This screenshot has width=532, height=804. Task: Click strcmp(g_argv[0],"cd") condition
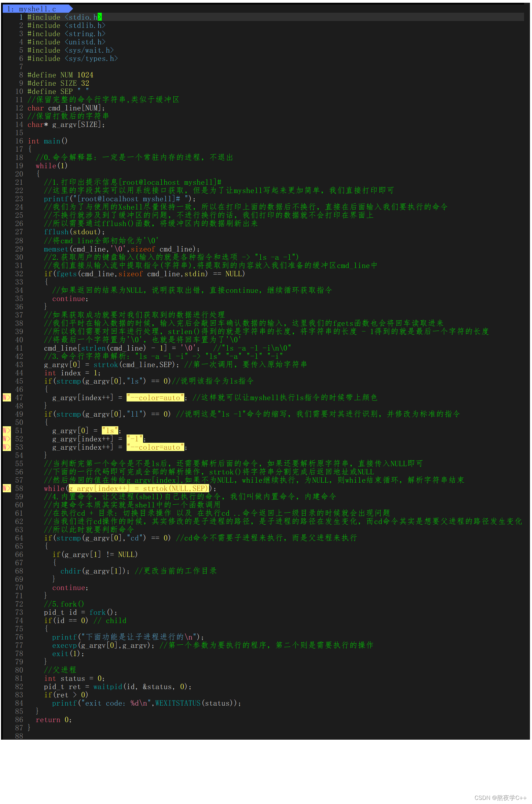point(107,538)
